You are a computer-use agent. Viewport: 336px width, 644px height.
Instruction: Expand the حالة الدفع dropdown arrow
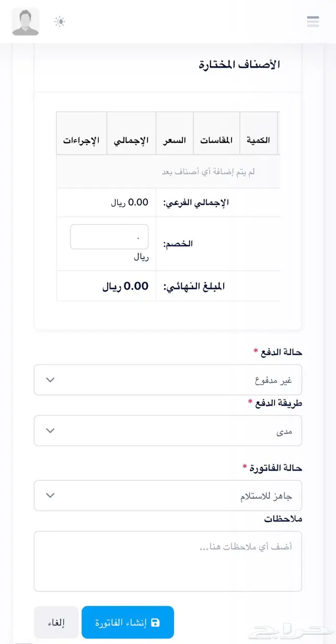pyautogui.click(x=50, y=380)
